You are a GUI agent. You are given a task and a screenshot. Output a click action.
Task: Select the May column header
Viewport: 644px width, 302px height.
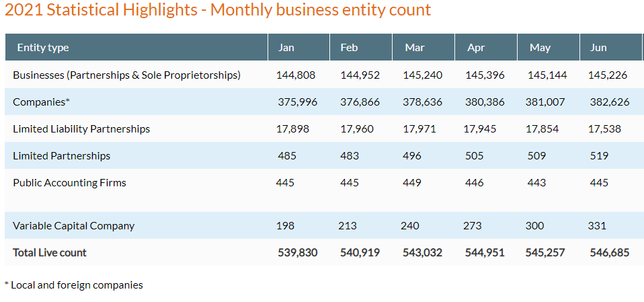(x=540, y=48)
